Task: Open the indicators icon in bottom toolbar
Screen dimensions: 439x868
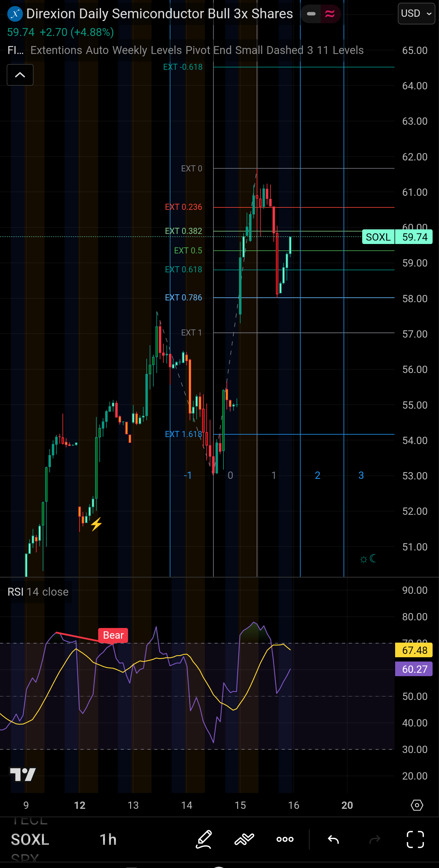Action: (x=244, y=839)
